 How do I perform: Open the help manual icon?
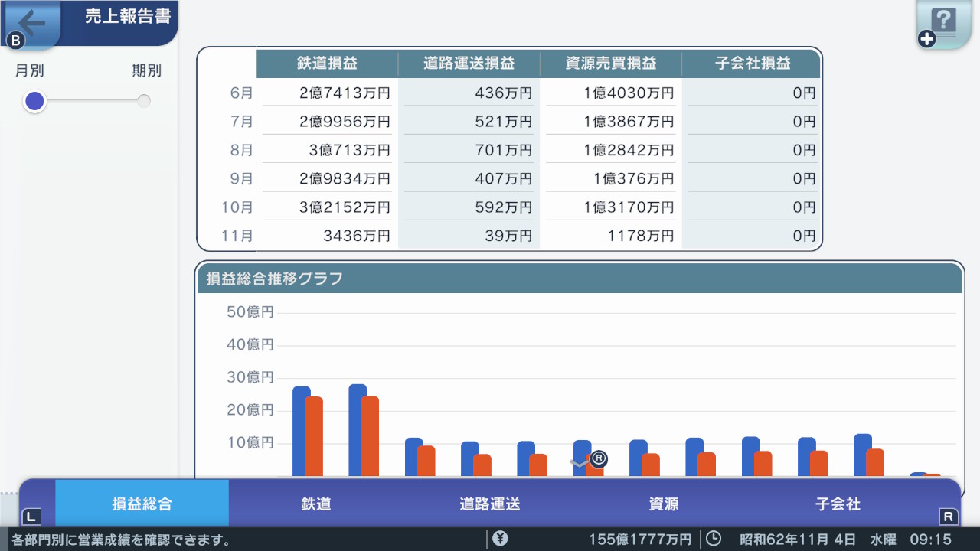pos(944,24)
